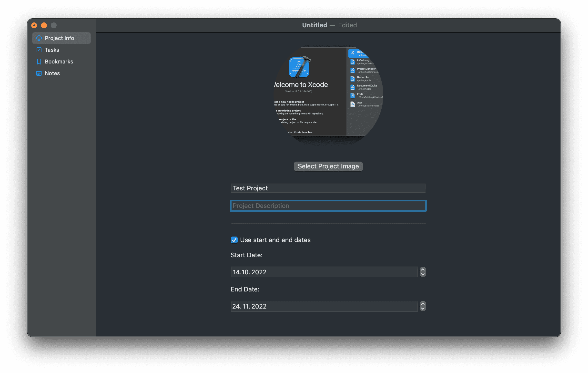Click the Start Date: label
This screenshot has height=373, width=588.
coord(247,255)
